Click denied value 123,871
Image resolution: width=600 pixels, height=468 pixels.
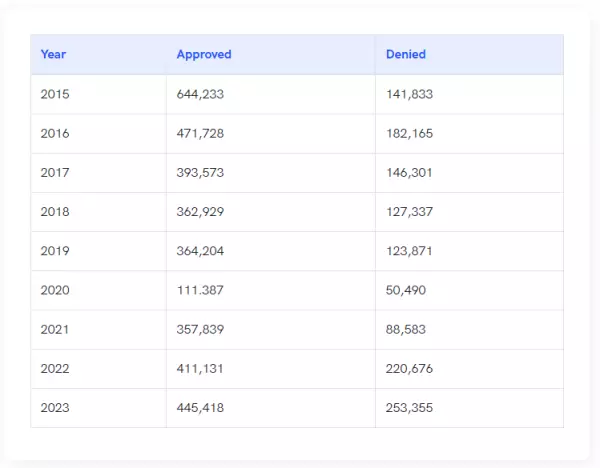coord(409,251)
